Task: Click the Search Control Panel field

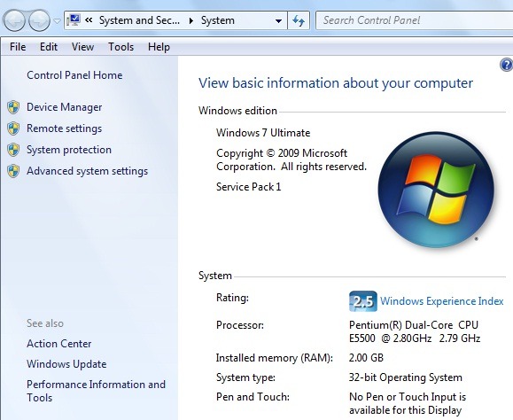Action: click(x=414, y=20)
